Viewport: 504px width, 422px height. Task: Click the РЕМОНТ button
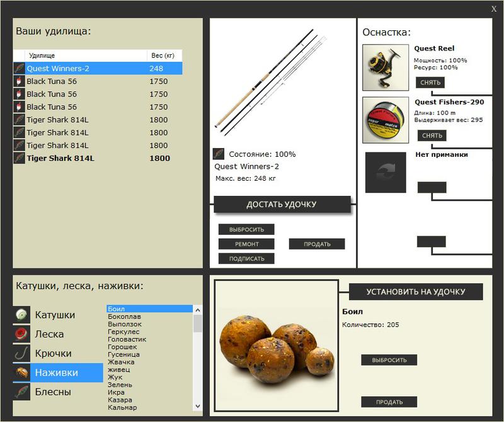pyautogui.click(x=246, y=244)
